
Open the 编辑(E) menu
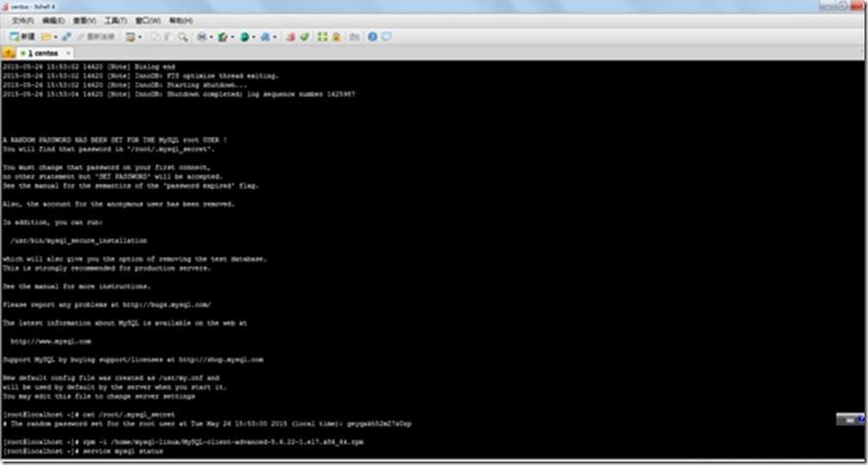pyautogui.click(x=54, y=21)
